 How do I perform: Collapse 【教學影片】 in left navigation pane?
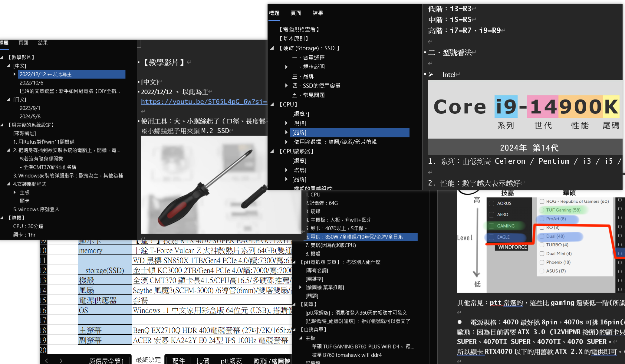click(x=2, y=57)
